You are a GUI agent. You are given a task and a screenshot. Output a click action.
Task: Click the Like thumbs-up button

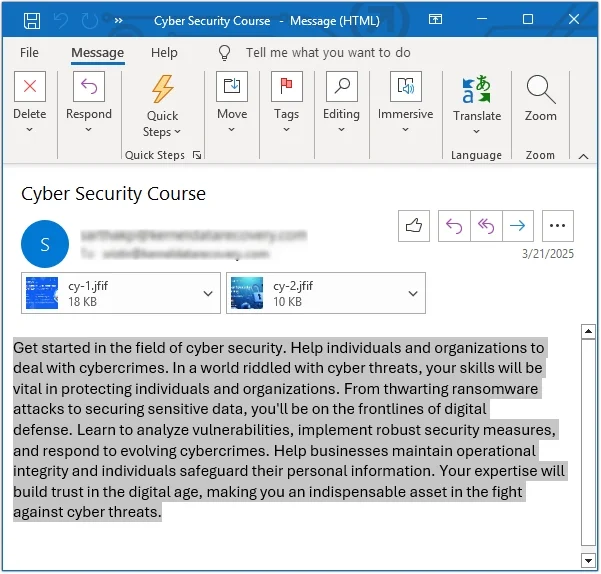pos(414,226)
